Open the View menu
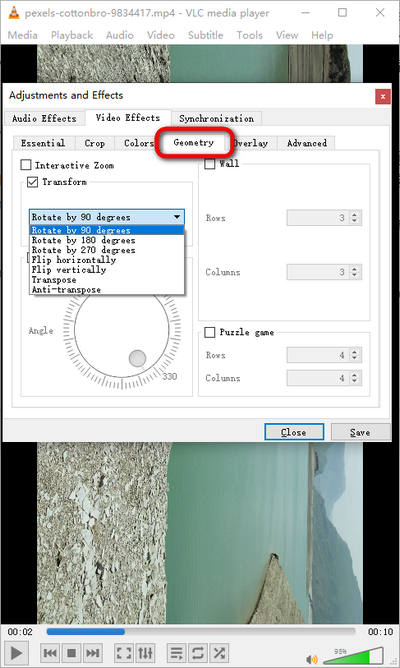Image resolution: width=400 pixels, height=668 pixels. (x=287, y=35)
